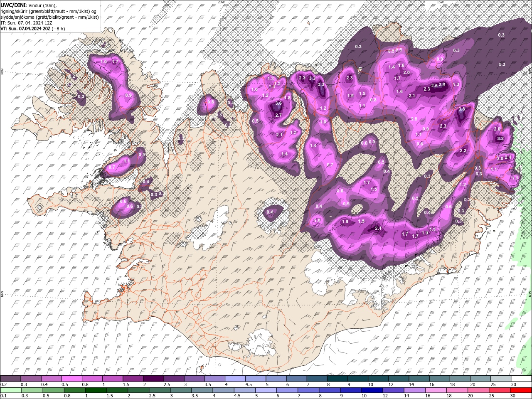This screenshot has height=399, width=532.
Task: Click the light pink rain legend swatch at 16
Action: pyautogui.click(x=436, y=390)
